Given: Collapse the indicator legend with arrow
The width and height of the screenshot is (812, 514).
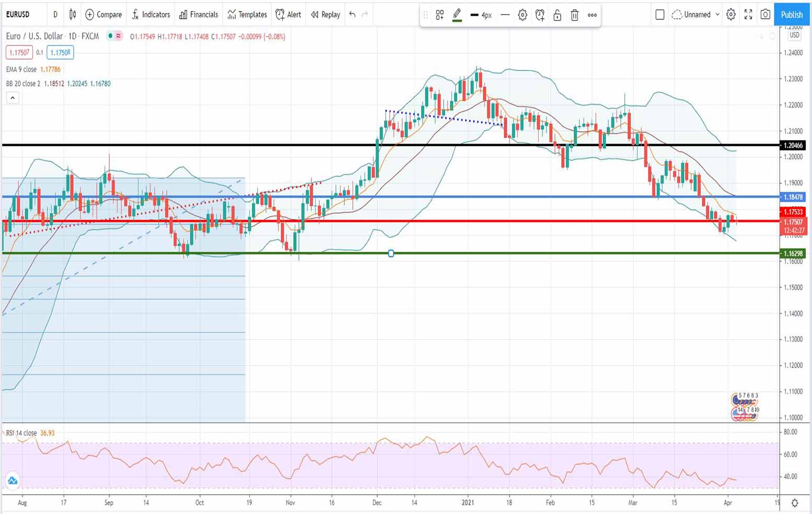Looking at the screenshot, I should click(x=13, y=98).
